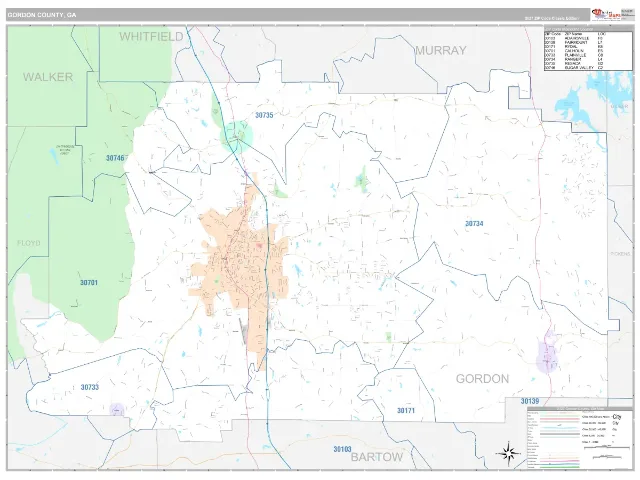Click ZIP code label 30735
Image resolution: width=640 pixels, height=480 pixels.
coord(264,116)
